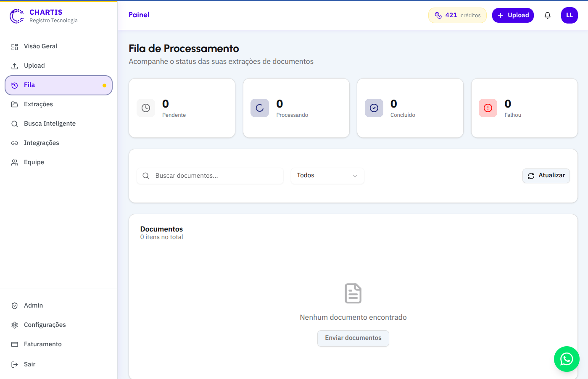The image size is (588, 379).
Task: Click the Registro Tecnologia subtitle
Action: (x=53, y=21)
